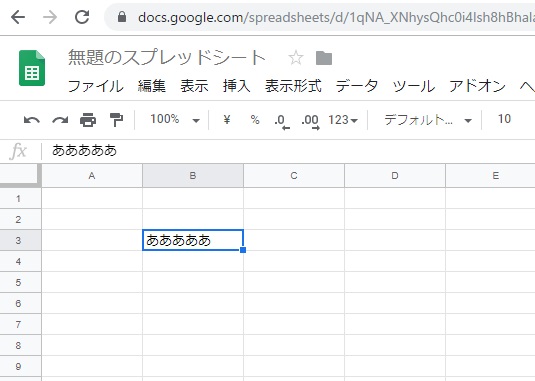Select cell C8
The image size is (535, 381).
(x=294, y=345)
